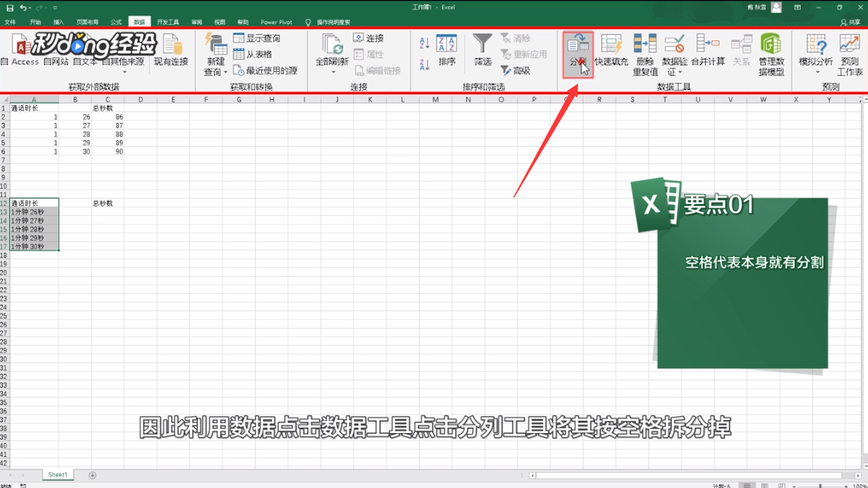868x488 pixels.
Task: Click the 关系 Relationships icon
Action: [x=741, y=50]
